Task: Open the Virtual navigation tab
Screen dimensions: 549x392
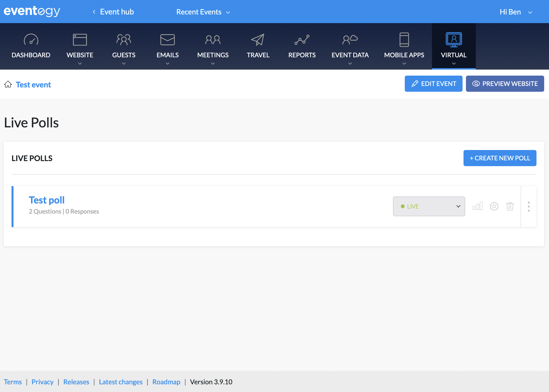Action: pos(453,46)
